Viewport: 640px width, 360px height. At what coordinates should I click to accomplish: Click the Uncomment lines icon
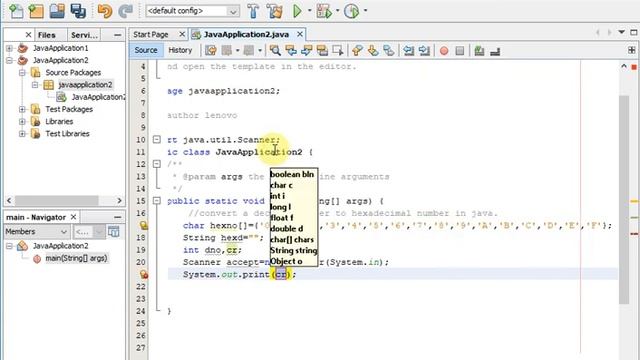point(495,51)
